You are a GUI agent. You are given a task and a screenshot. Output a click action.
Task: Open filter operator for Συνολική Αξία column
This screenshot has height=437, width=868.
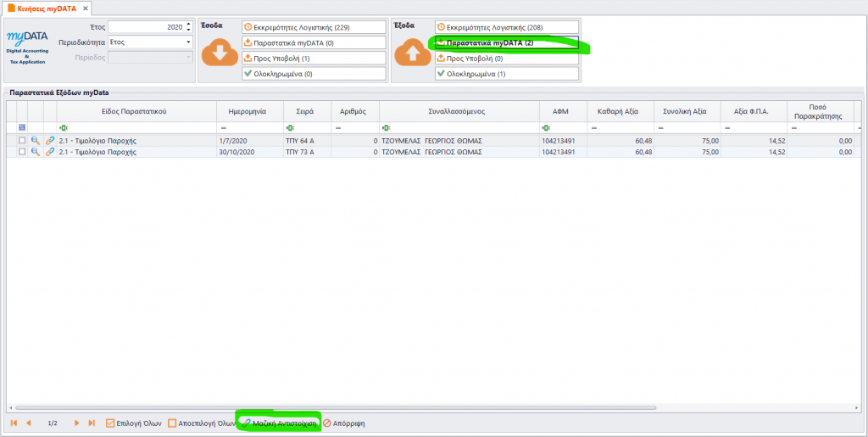tap(660, 128)
